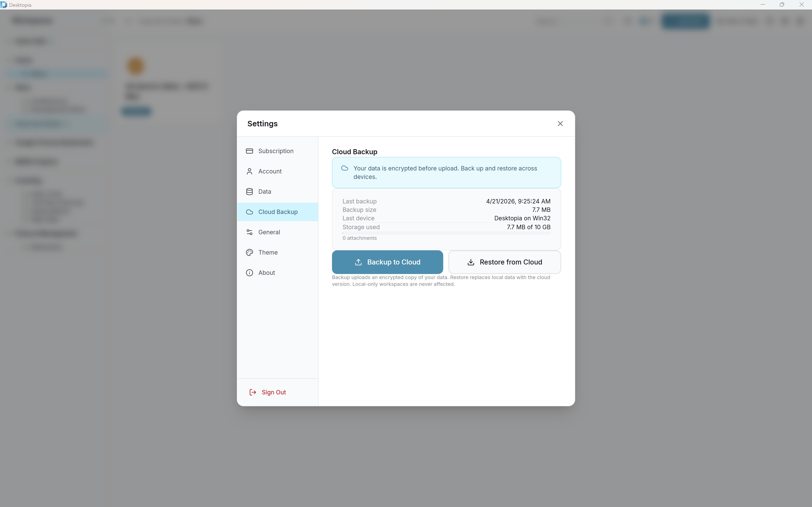Click the Account person icon
Viewport: 812px width, 507px height.
coord(250,171)
